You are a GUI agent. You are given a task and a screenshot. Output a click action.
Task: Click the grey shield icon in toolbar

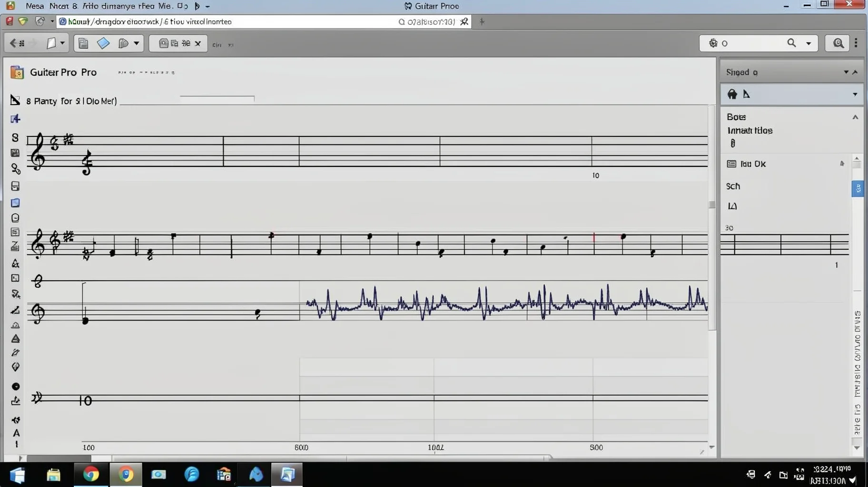123,44
